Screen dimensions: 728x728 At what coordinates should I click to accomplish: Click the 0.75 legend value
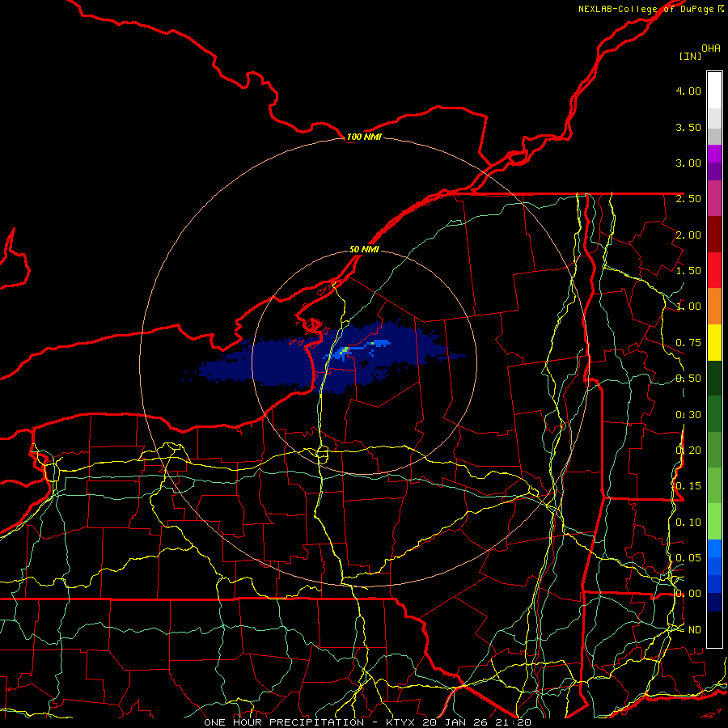click(688, 343)
